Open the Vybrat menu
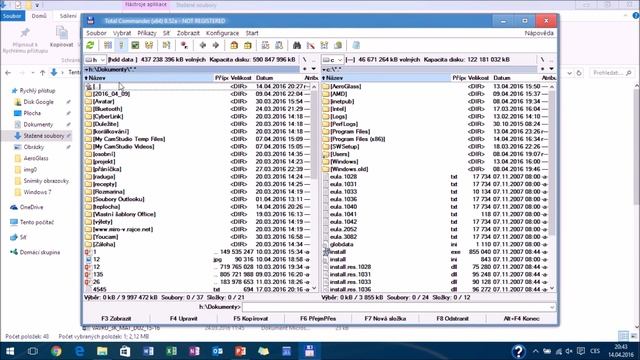This screenshot has height=360, width=640. click(x=122, y=33)
